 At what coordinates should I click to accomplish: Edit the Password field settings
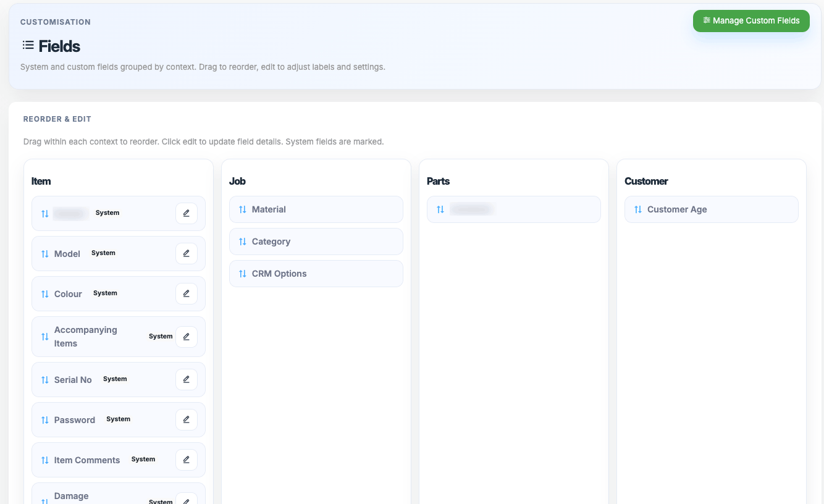click(x=187, y=419)
